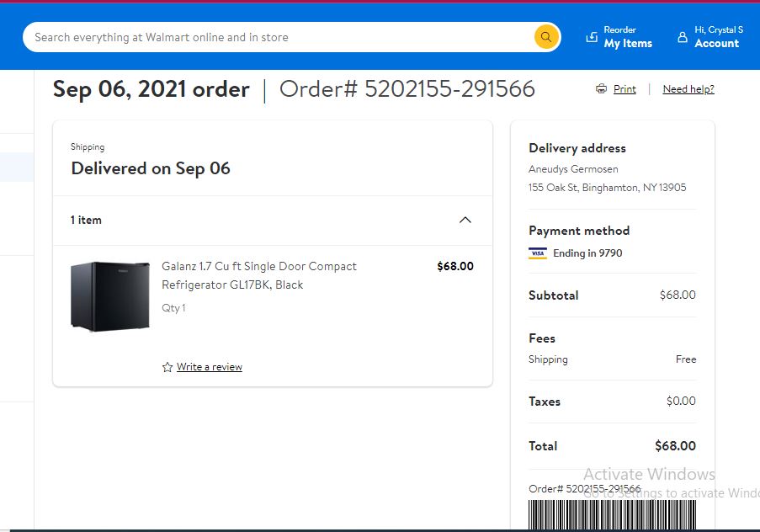Click the 1 item header row
Screen dimensions: 760x532
click(273, 221)
